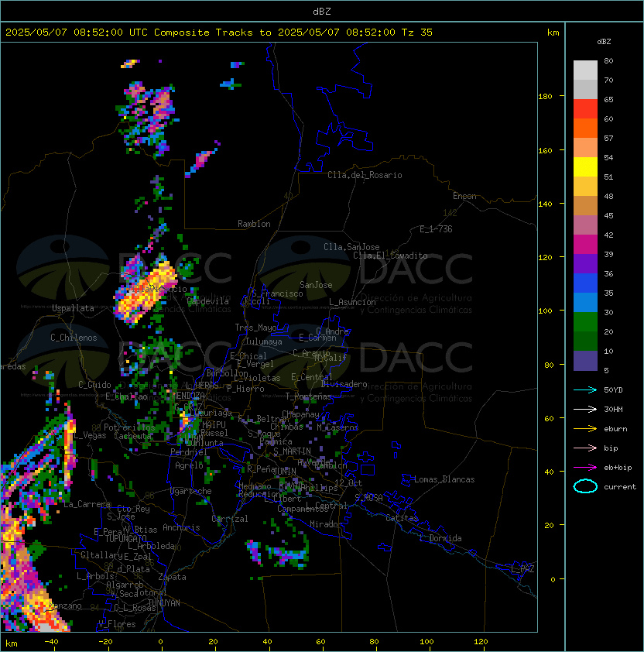Click the 'S_Francisco' place label

coord(277,293)
